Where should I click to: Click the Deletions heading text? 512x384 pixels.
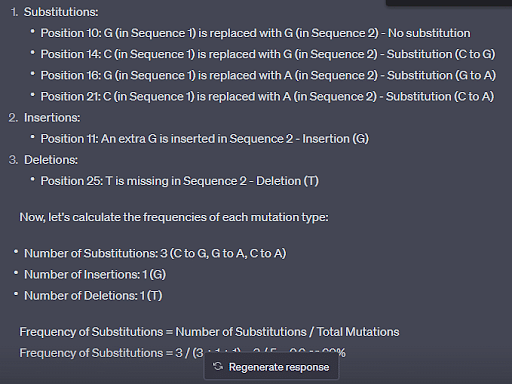51,160
